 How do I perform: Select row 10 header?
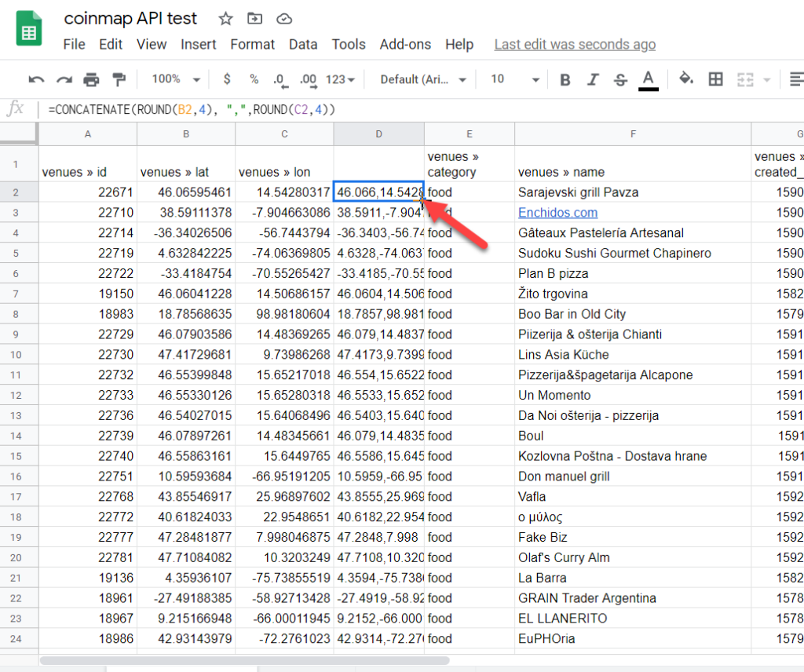click(19, 355)
